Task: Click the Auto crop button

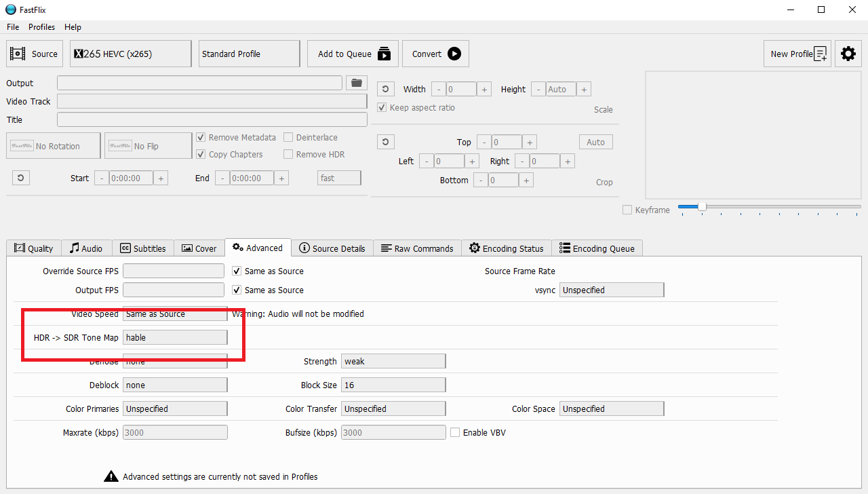Action: pyautogui.click(x=596, y=142)
